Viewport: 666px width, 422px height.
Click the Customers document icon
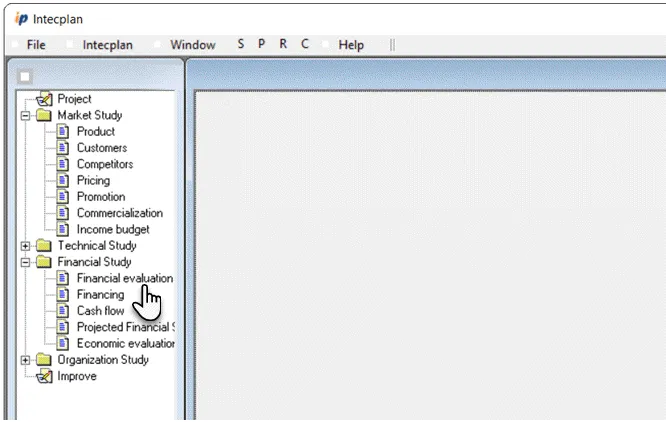pos(63,148)
